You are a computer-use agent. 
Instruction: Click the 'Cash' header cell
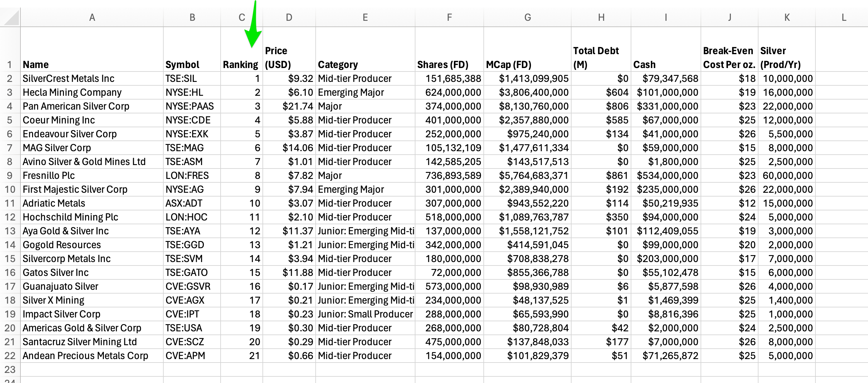[x=666, y=49]
